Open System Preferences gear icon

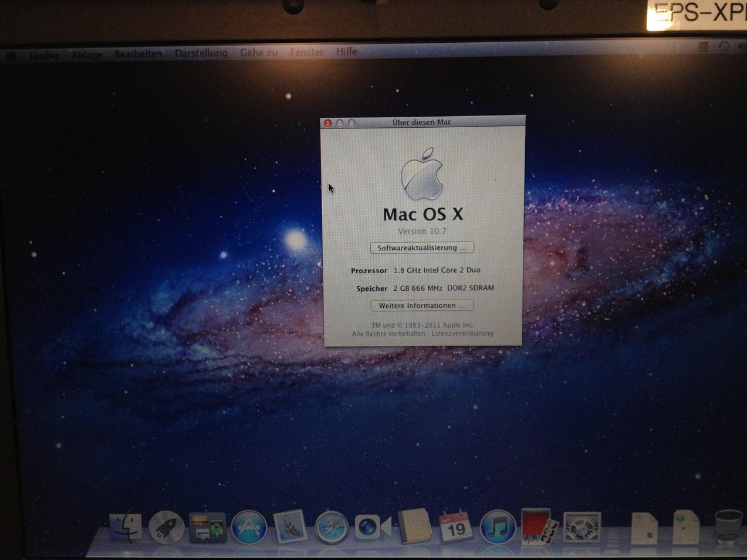pos(582,527)
